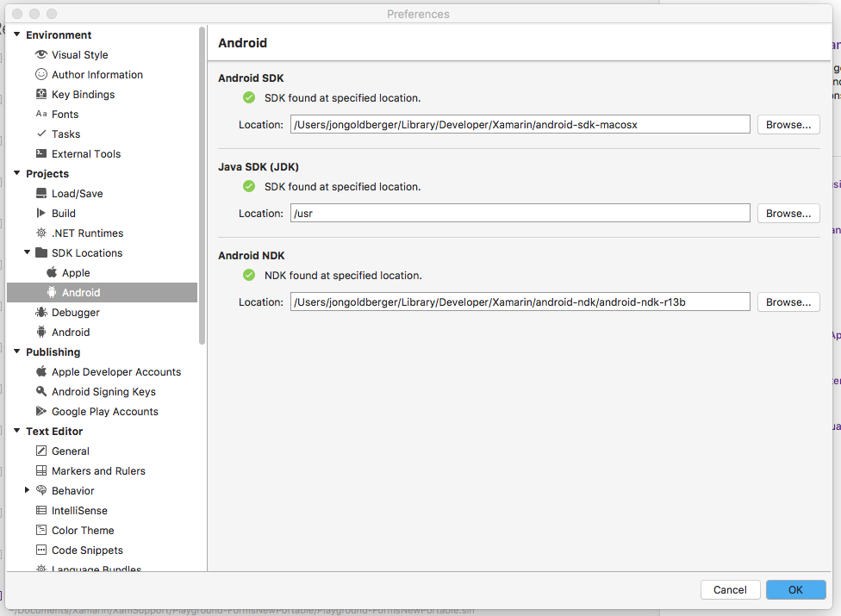
Task: Click the SDK Locations folder icon
Action: tap(41, 252)
